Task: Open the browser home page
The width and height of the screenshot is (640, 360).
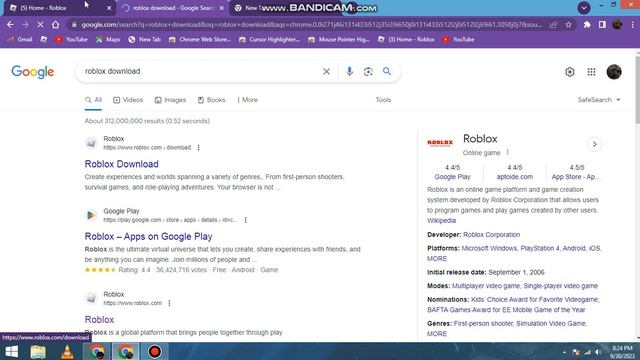Action: (x=56, y=24)
